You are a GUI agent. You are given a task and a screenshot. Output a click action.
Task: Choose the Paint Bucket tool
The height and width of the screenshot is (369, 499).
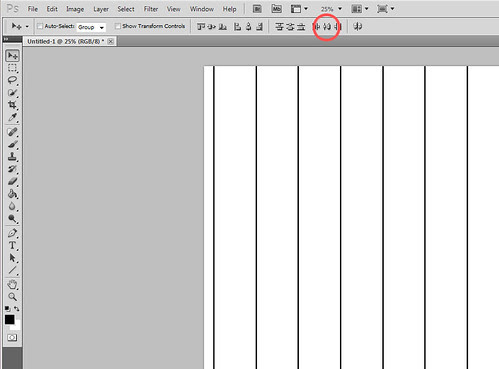(x=12, y=194)
